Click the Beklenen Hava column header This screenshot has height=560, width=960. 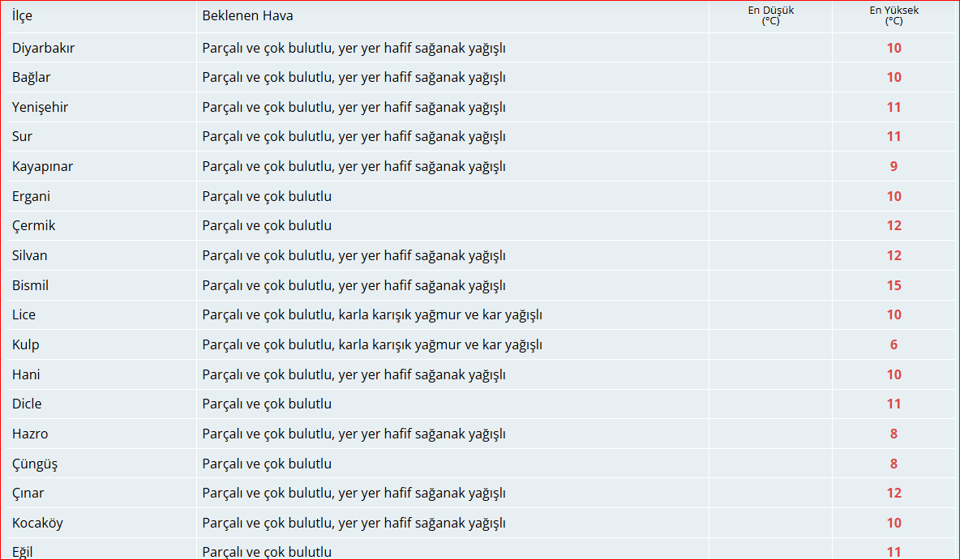click(247, 15)
